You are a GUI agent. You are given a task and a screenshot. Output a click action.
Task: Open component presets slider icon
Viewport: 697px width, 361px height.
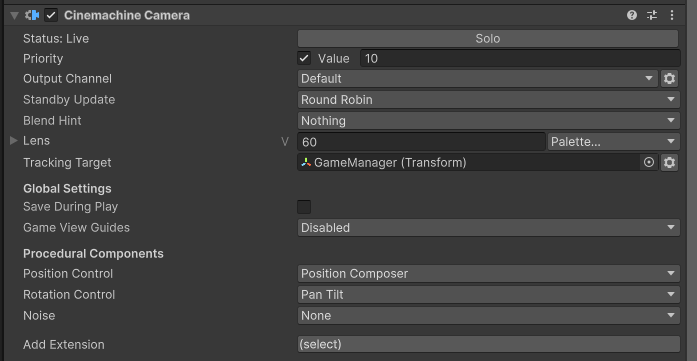click(x=652, y=15)
